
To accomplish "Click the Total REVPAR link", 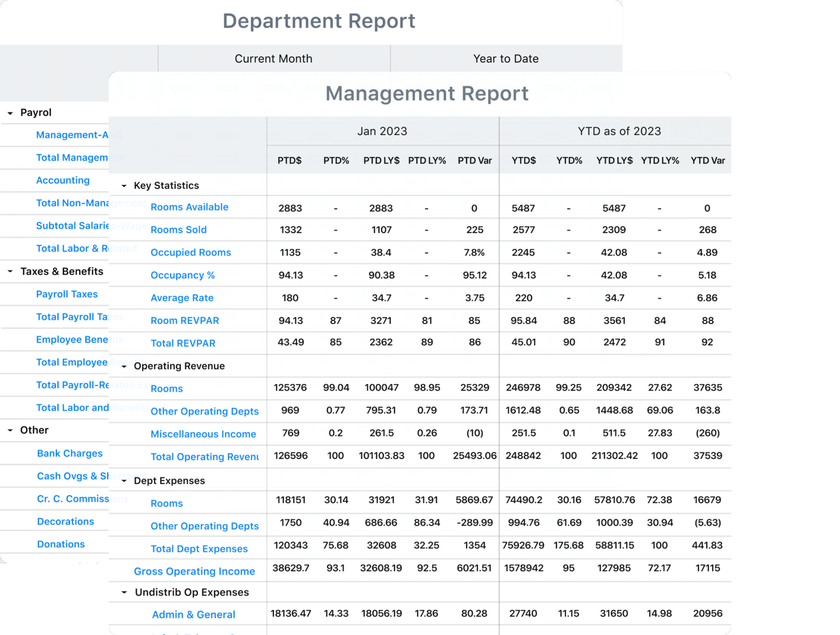I will point(183,343).
